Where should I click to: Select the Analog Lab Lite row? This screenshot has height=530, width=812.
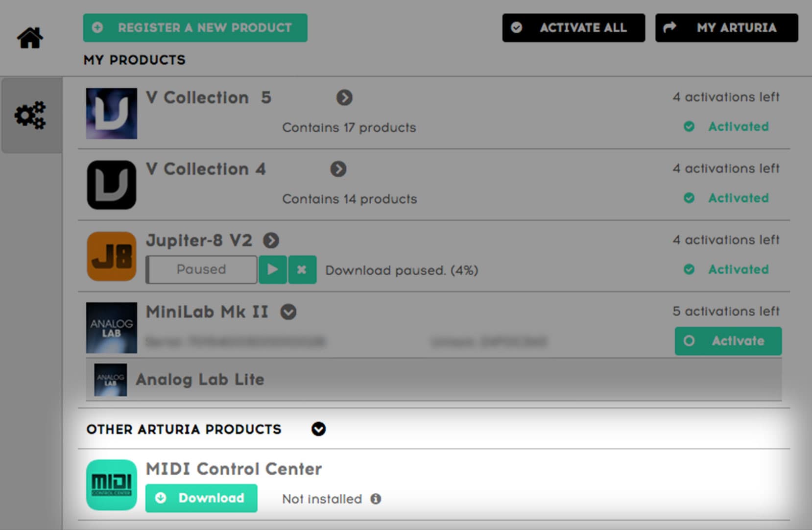click(x=434, y=380)
